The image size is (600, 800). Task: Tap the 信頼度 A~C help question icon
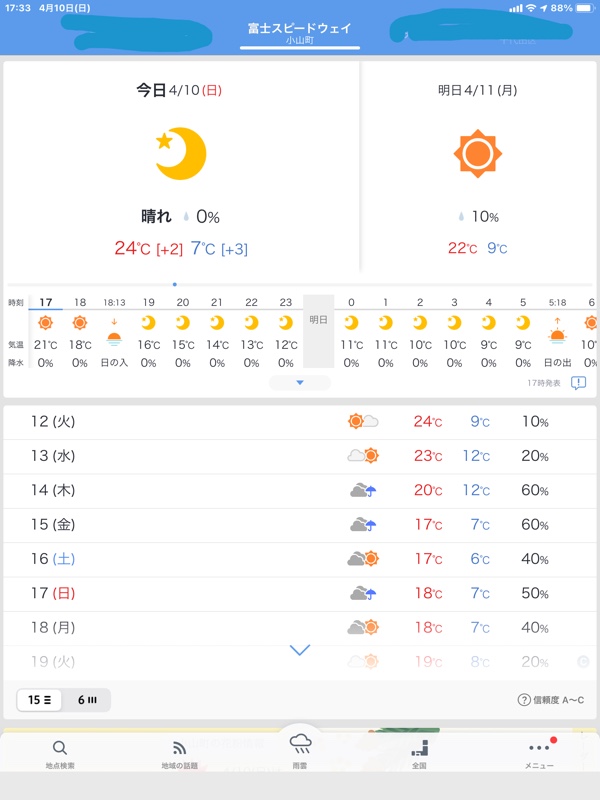tap(524, 700)
